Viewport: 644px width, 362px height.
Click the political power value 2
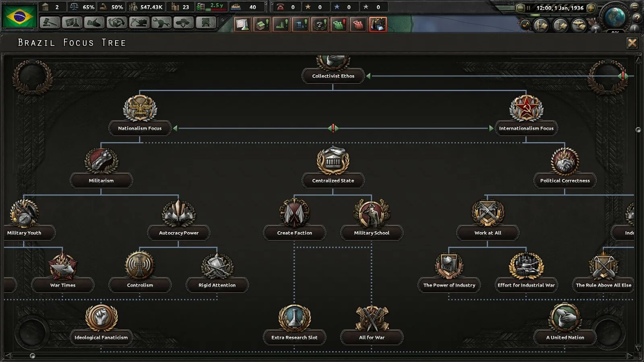click(x=52, y=7)
